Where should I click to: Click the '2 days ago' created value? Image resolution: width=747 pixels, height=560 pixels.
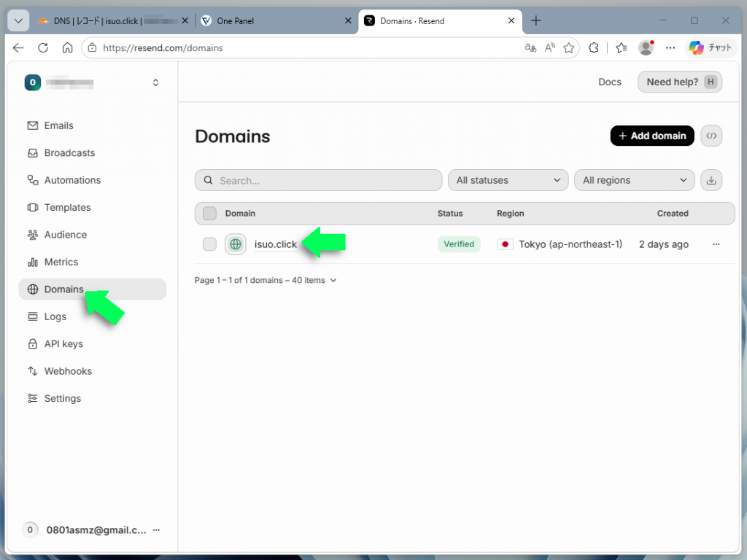click(x=663, y=244)
